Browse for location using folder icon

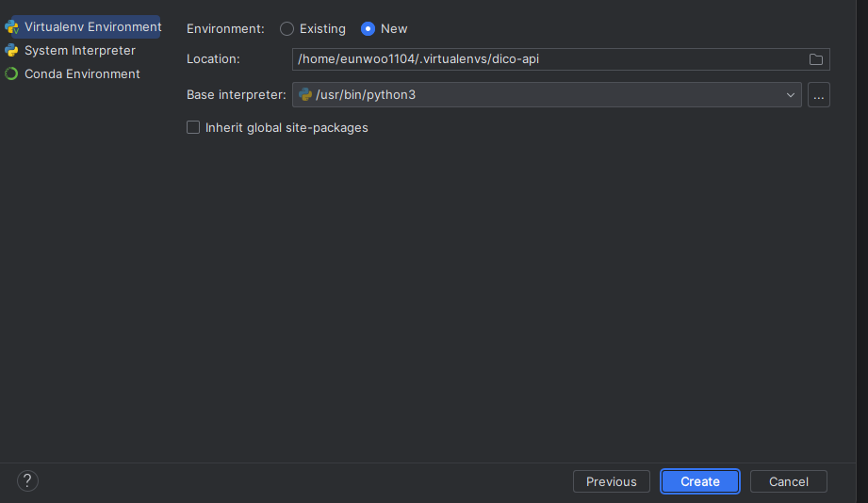[816, 59]
